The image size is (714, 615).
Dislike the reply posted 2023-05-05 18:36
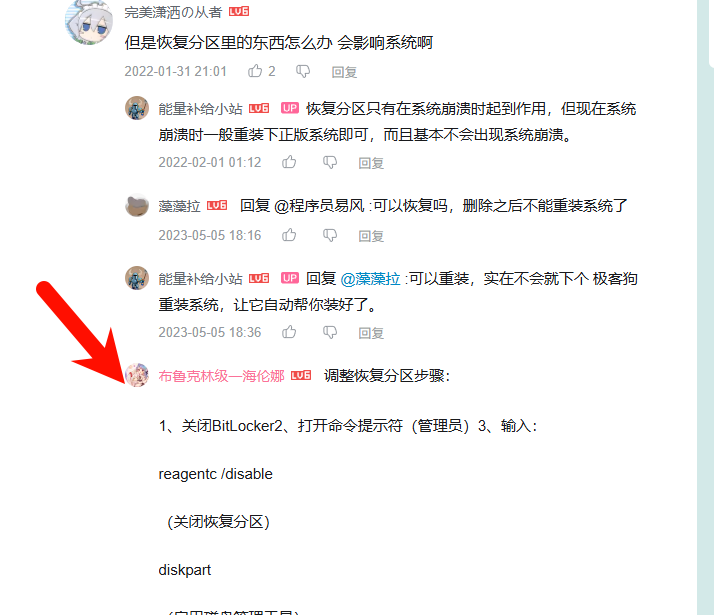(x=330, y=332)
